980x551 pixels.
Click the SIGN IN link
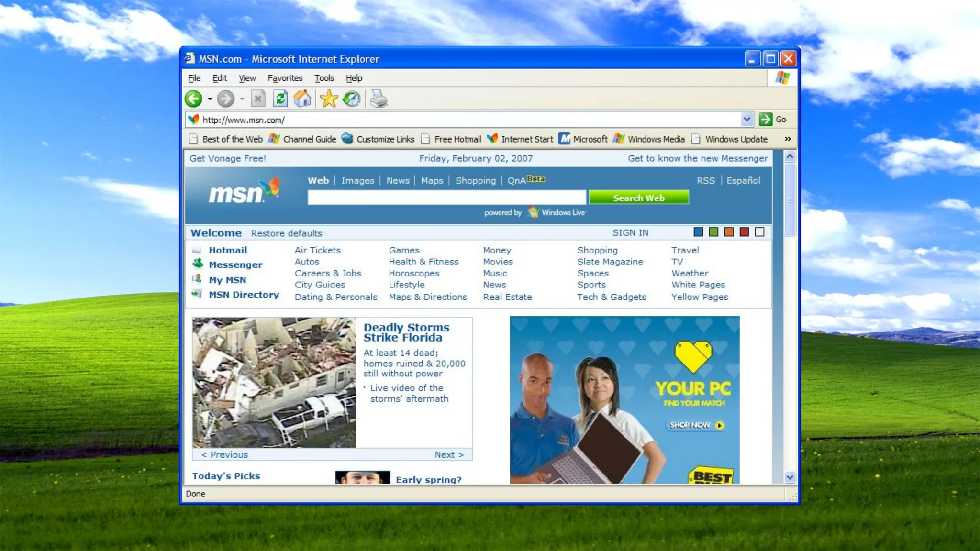630,232
